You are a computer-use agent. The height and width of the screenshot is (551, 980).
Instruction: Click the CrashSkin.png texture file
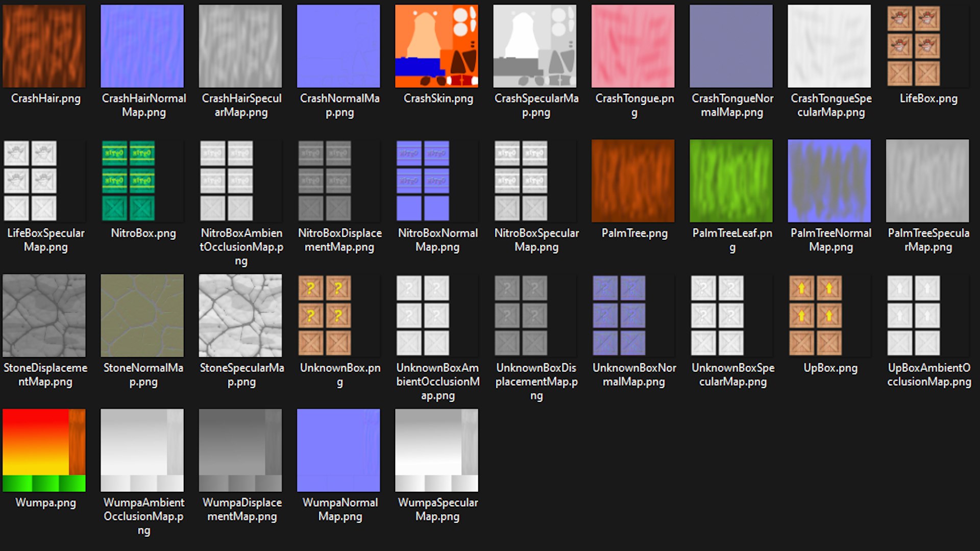(436, 46)
